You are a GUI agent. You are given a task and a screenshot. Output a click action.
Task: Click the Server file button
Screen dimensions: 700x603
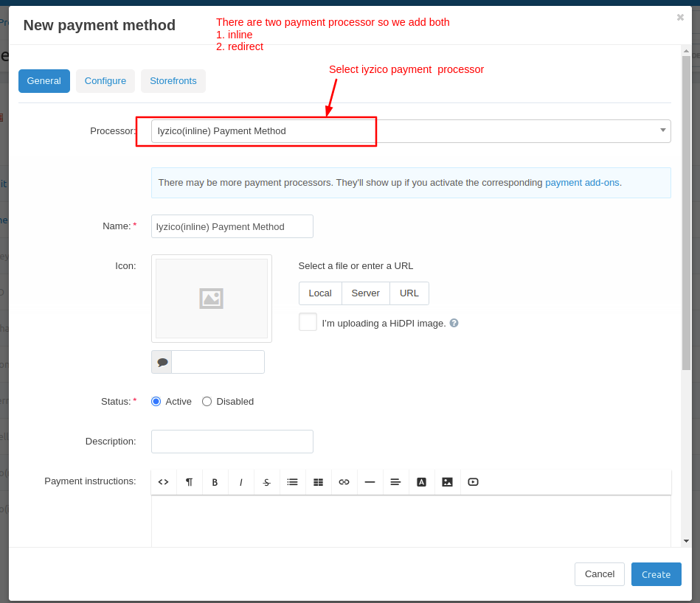tap(366, 293)
